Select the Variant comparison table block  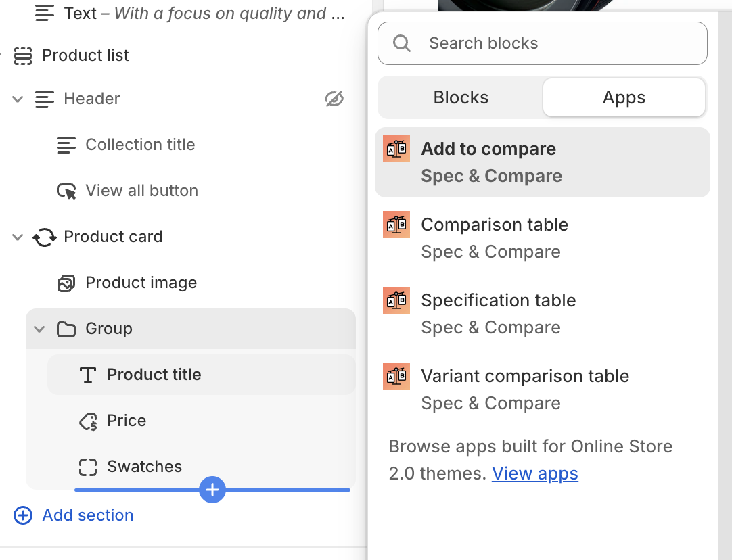543,389
